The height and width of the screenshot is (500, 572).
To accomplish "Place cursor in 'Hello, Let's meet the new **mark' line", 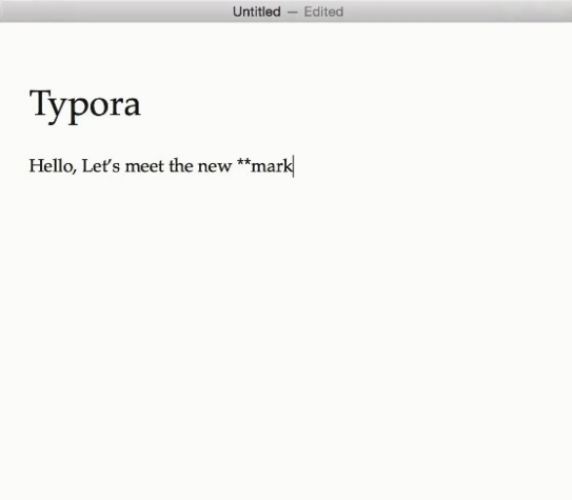I will point(161,166).
